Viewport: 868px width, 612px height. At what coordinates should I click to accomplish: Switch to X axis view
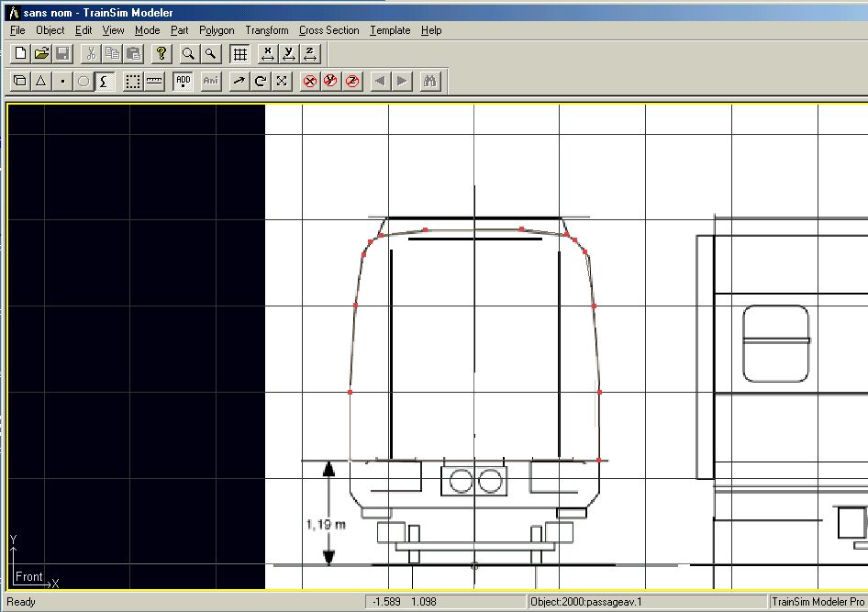pyautogui.click(x=267, y=54)
